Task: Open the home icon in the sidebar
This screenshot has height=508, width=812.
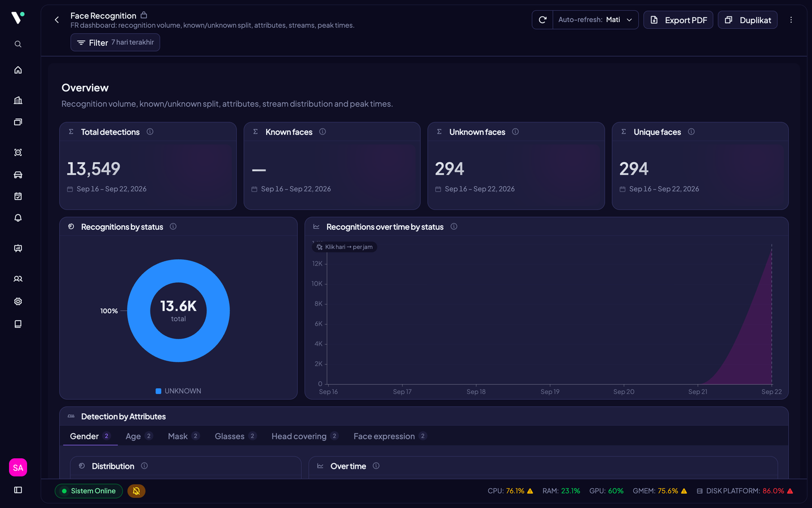Action: (18, 70)
